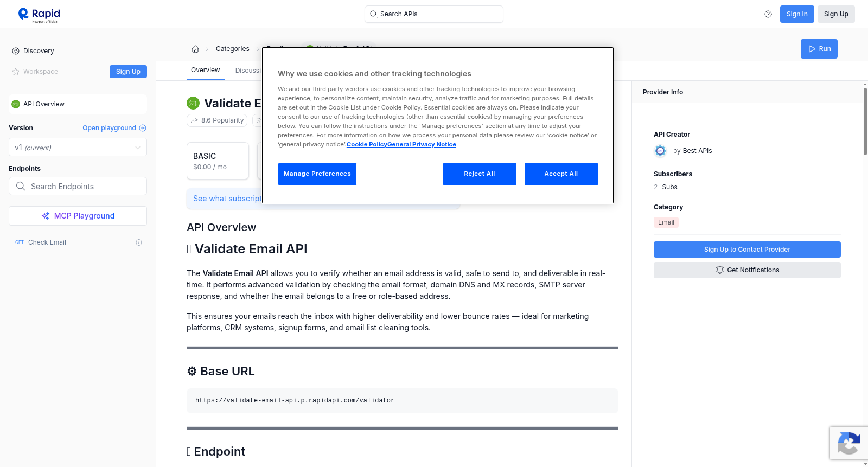Click the Email category tag
Screen dimensions: 868x467
point(666,222)
